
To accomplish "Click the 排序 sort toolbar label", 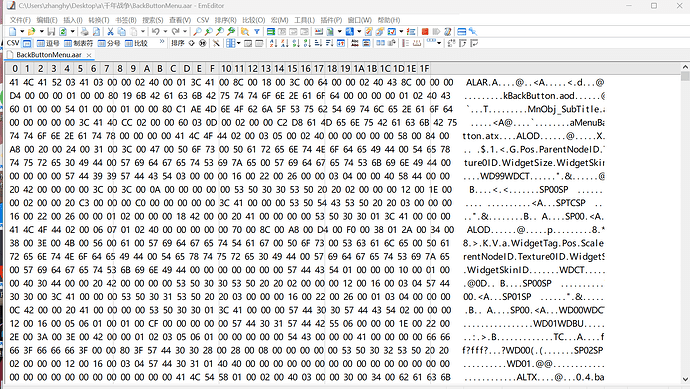I will (178, 43).
